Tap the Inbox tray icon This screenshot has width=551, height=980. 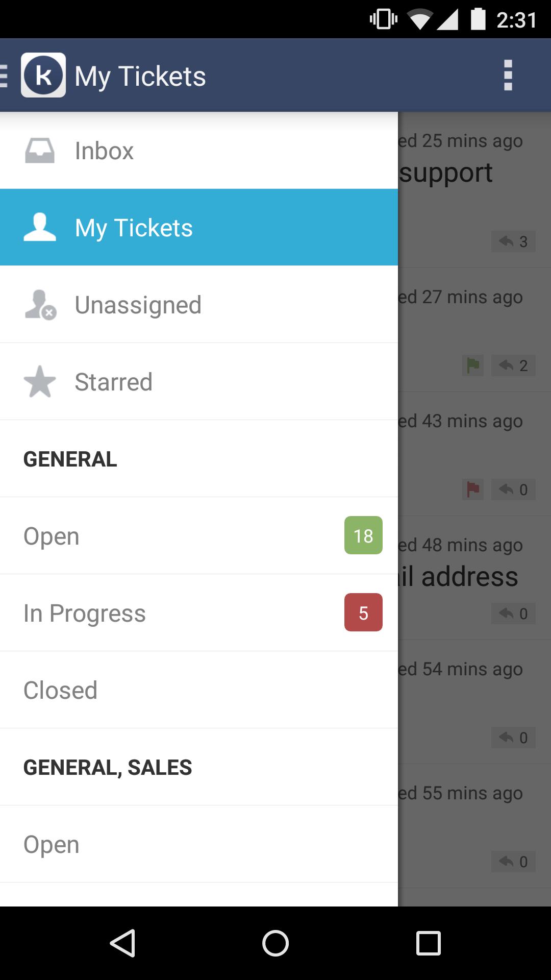coord(40,151)
